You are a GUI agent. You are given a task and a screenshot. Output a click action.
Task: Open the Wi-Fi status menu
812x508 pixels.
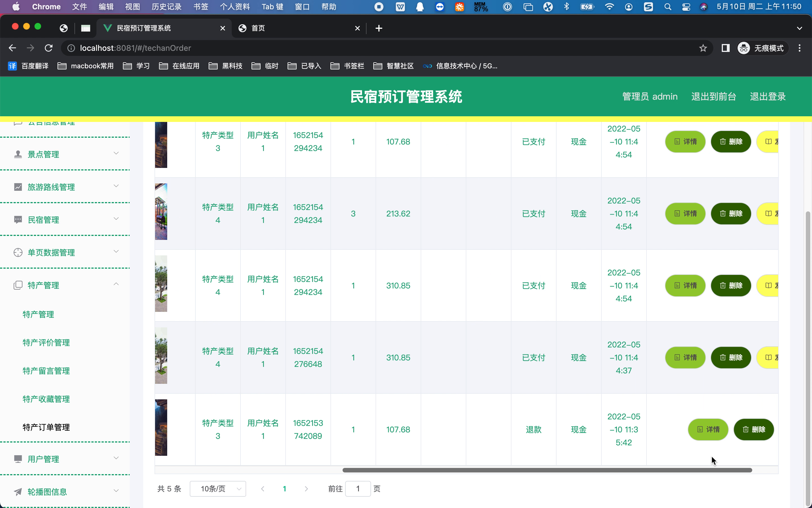(x=609, y=7)
